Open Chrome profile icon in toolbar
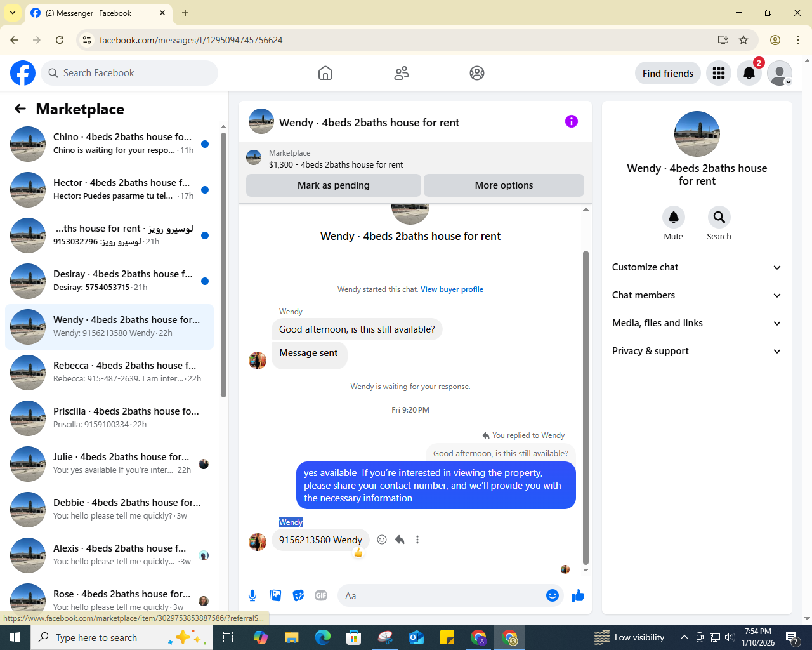Image resolution: width=812 pixels, height=650 pixels. pyautogui.click(x=775, y=40)
